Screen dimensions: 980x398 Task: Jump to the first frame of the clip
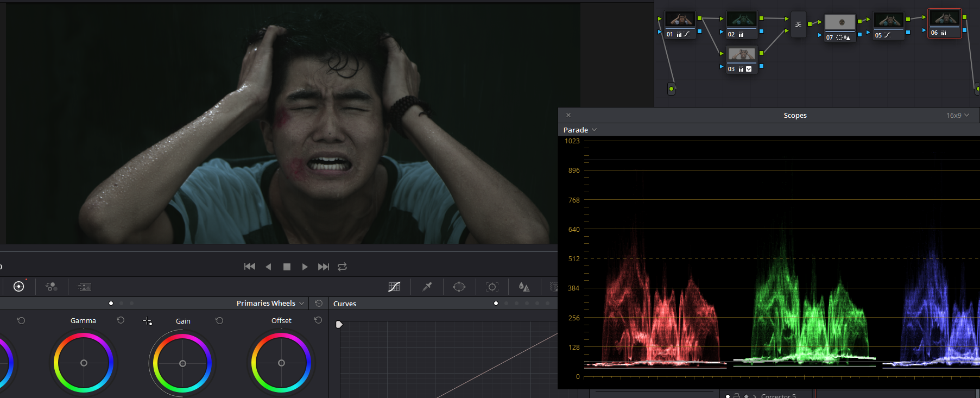(x=250, y=267)
